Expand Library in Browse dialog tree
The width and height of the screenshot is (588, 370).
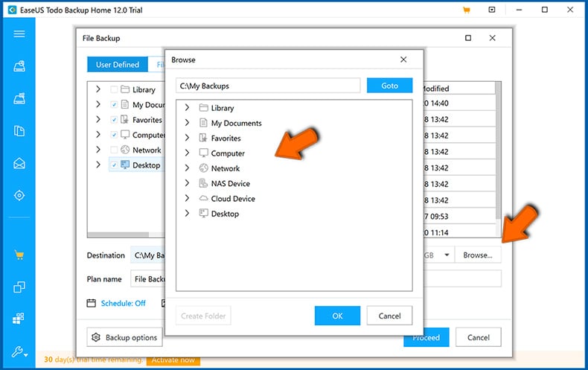tap(187, 108)
